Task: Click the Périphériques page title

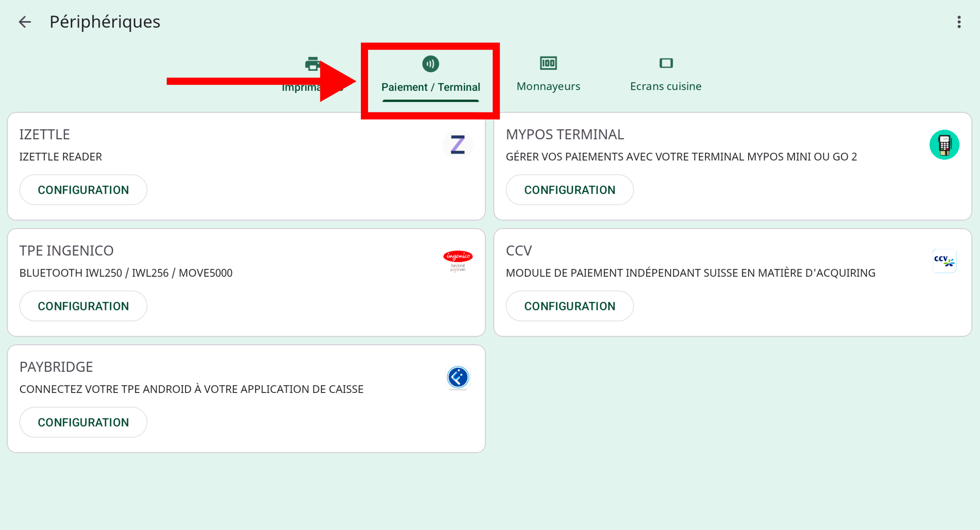Action: pyautogui.click(x=105, y=22)
